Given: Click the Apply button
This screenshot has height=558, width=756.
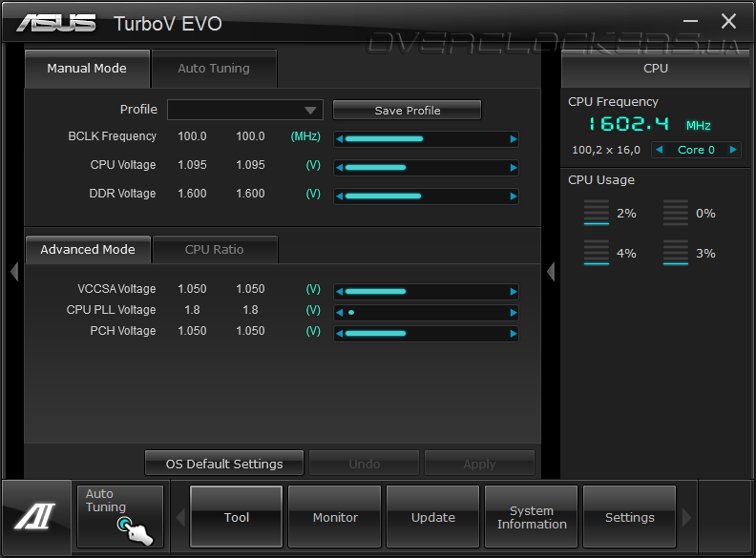Looking at the screenshot, I should (x=479, y=464).
